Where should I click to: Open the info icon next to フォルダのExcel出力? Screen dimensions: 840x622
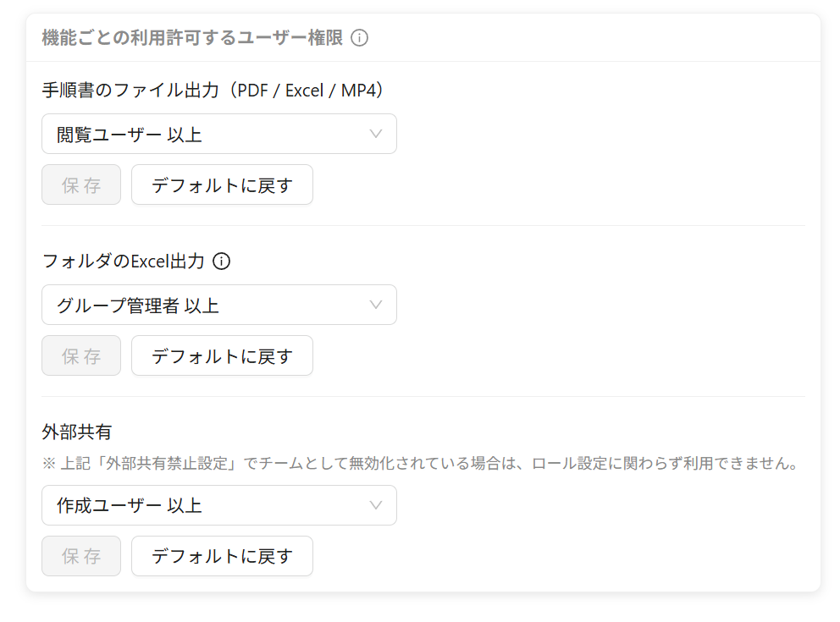tap(221, 261)
